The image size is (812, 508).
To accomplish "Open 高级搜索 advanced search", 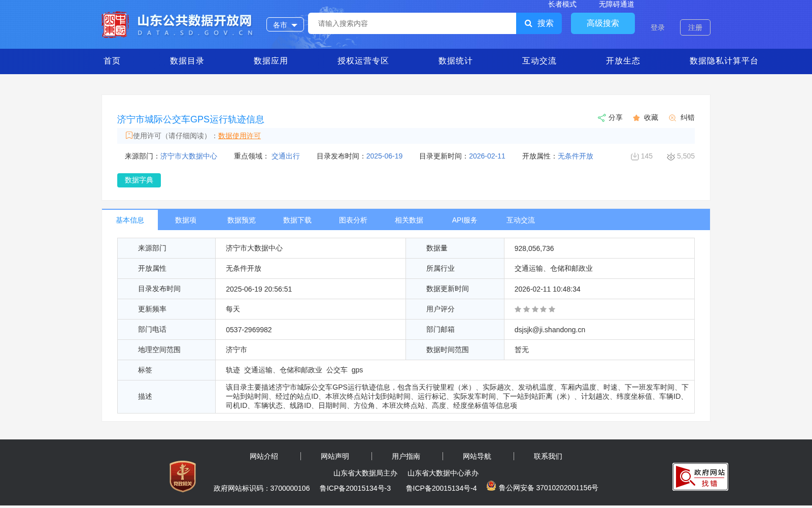I will (603, 23).
